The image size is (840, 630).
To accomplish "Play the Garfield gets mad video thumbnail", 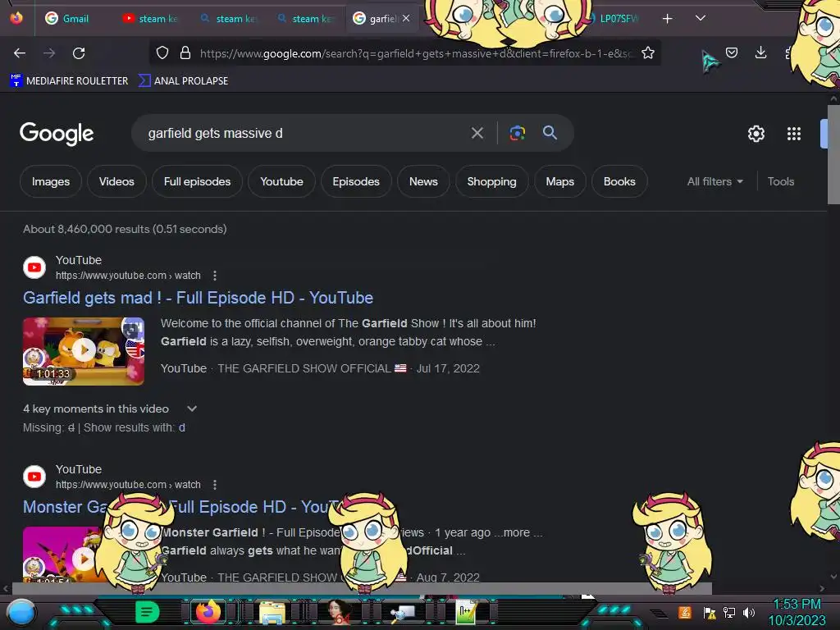I will click(84, 351).
